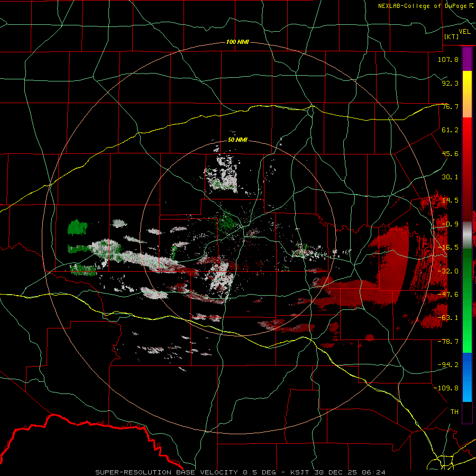
Task: Click the VEL scale title
Action: coord(464,32)
